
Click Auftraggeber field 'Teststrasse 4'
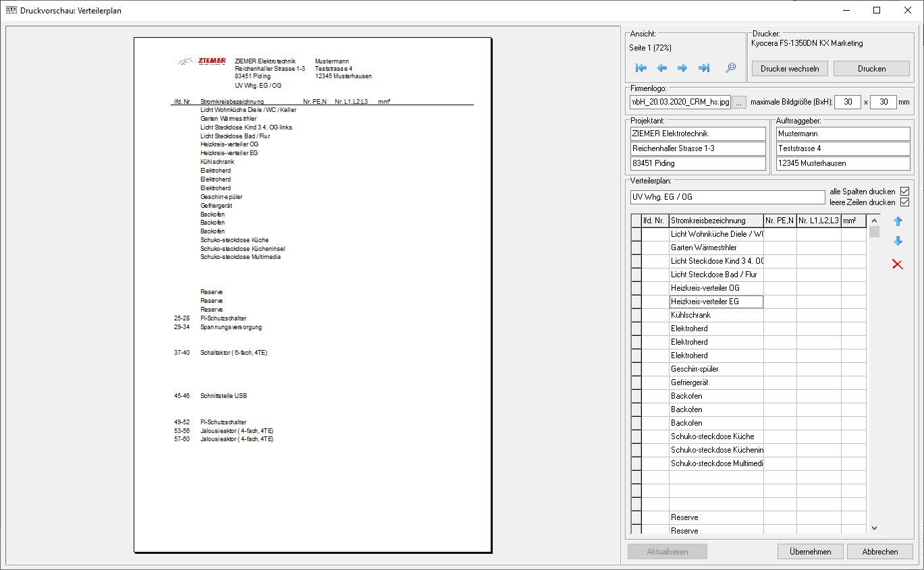pyautogui.click(x=843, y=148)
